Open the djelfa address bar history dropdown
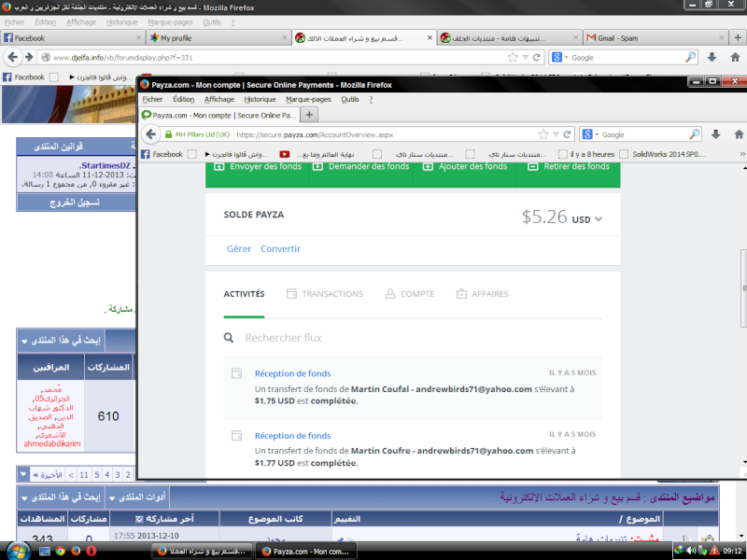Viewport: 747px width, 560px height. tap(526, 58)
